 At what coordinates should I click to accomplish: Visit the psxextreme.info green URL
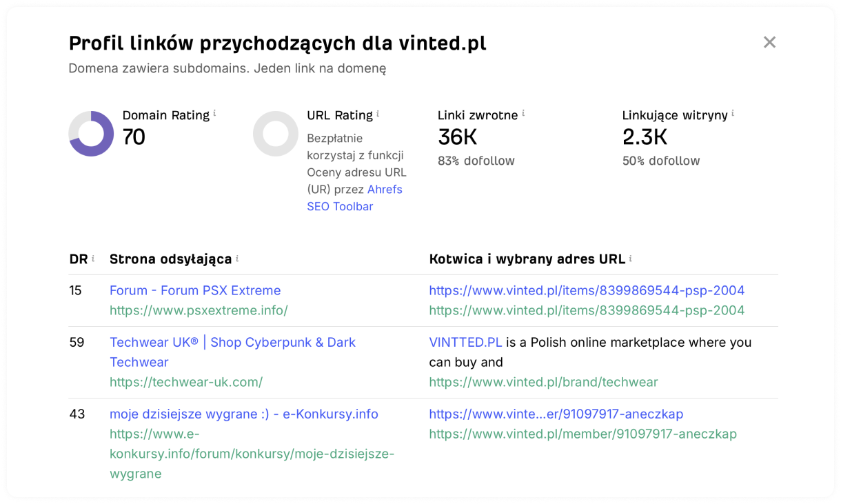point(199,310)
